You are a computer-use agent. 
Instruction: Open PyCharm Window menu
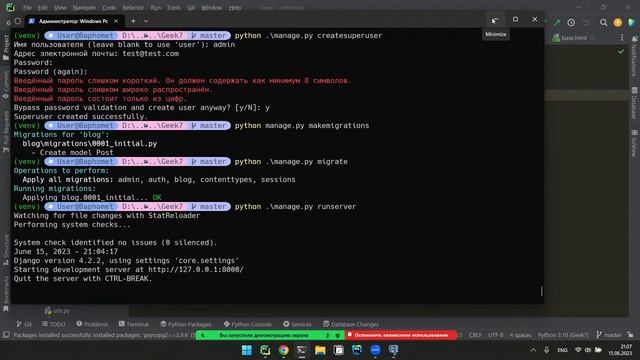tap(211, 8)
